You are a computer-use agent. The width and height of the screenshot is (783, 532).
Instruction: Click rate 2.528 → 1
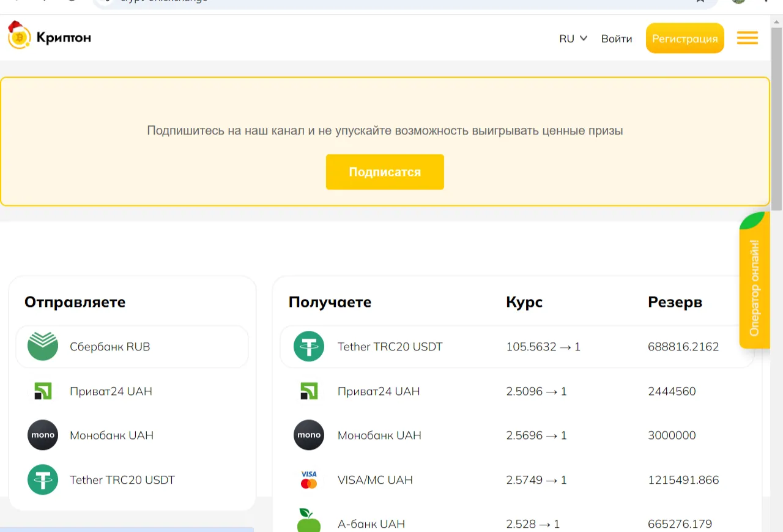point(533,524)
